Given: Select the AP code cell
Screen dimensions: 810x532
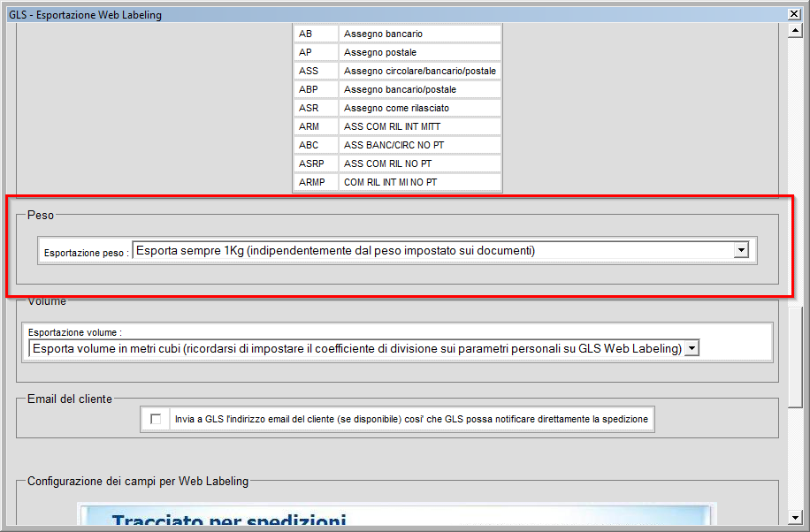Looking at the screenshot, I should [x=316, y=52].
